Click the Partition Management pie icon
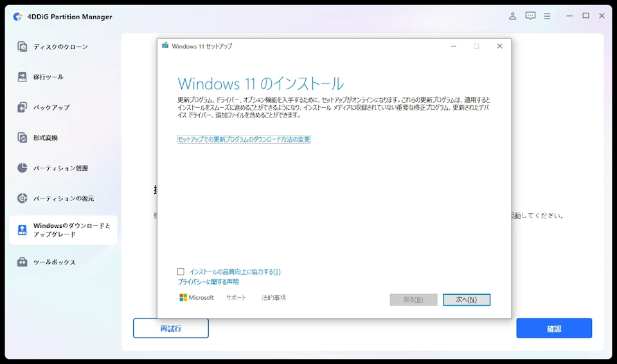The image size is (617, 364). (22, 168)
